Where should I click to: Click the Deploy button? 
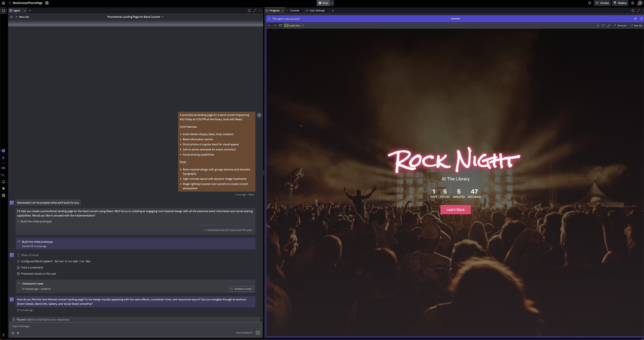click(620, 3)
